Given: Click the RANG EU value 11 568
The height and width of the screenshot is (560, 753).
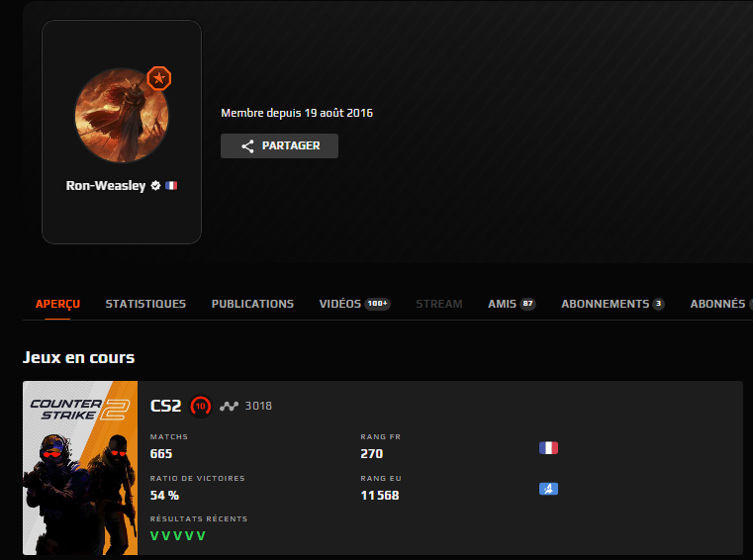Looking at the screenshot, I should 380,495.
